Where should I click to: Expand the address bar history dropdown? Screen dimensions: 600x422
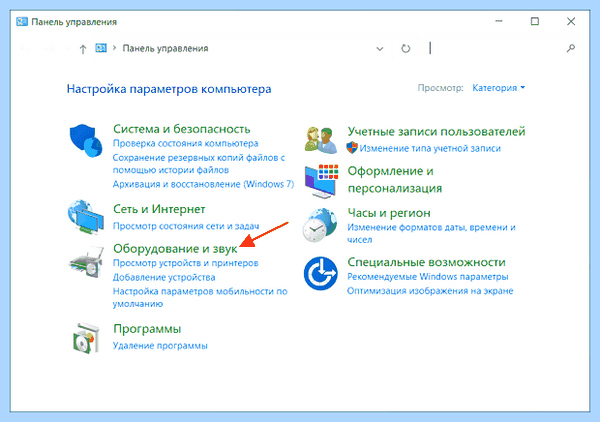380,49
